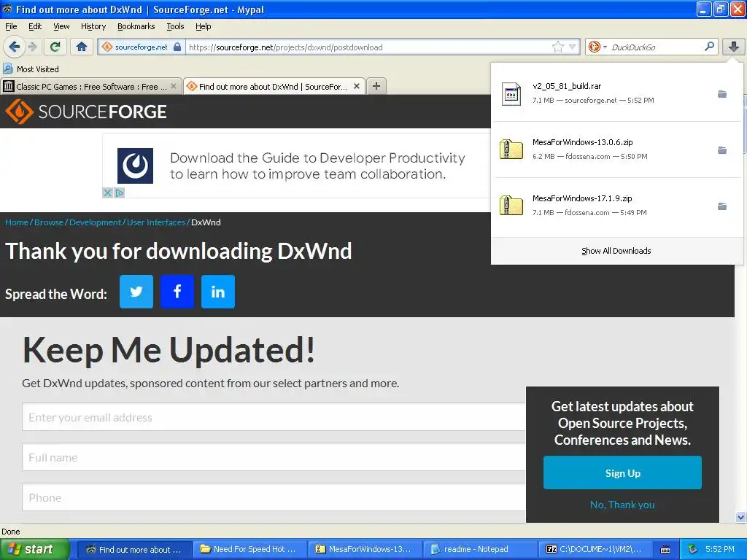
Task: Follow the Browse breadcrumb link
Action: tap(49, 222)
